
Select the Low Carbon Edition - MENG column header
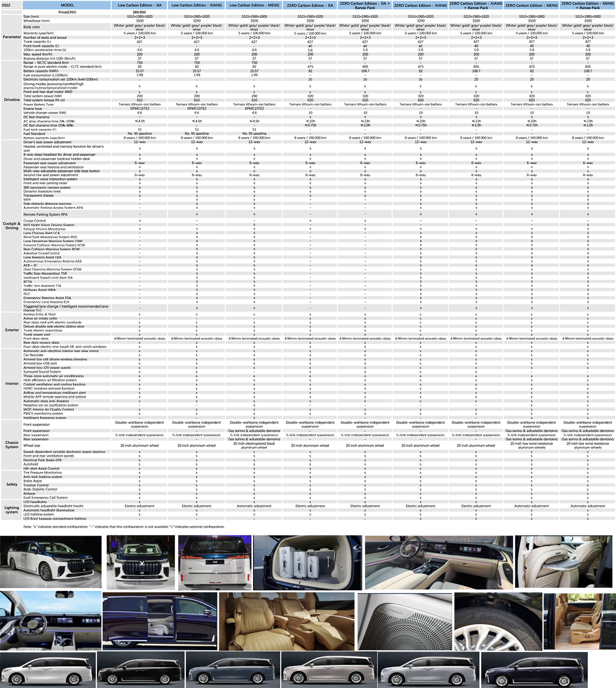(254, 5)
